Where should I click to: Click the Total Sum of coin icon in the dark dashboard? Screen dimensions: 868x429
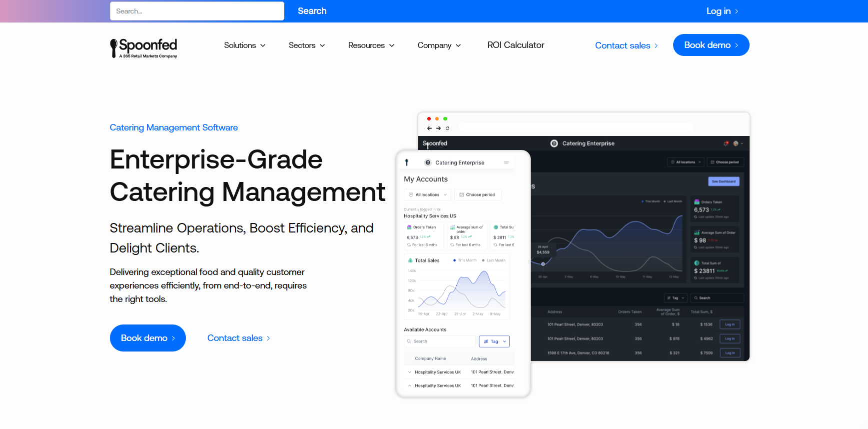(697, 263)
